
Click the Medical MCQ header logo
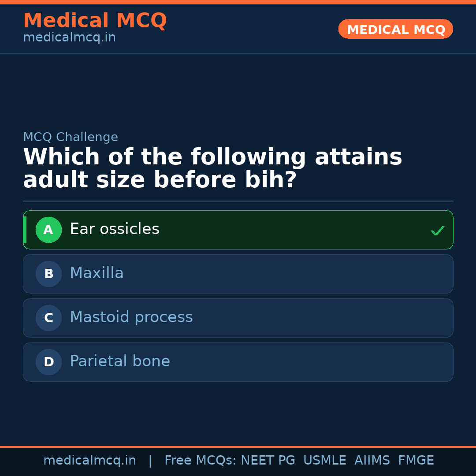click(95, 20)
